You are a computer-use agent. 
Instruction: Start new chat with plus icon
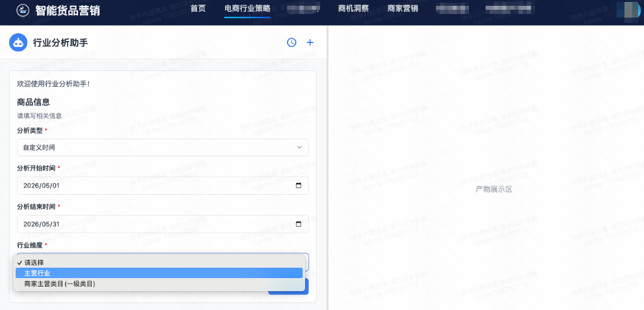310,42
